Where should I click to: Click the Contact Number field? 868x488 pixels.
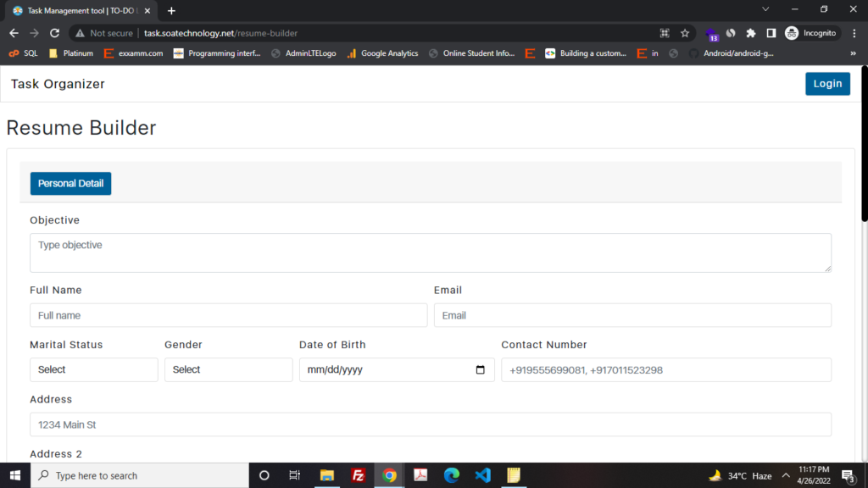(665, 370)
